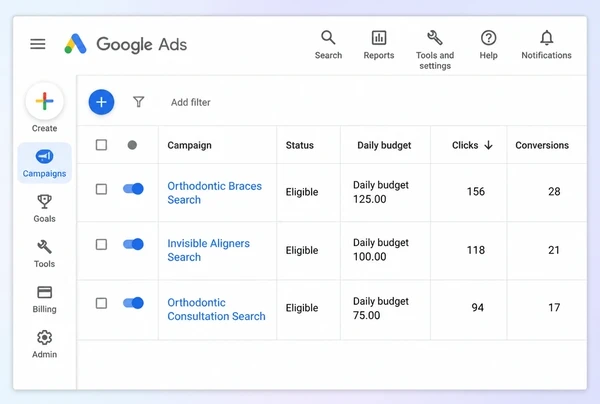This screenshot has height=404, width=600.
Task: Click Eligible status for Orthodontic Consultation Search
Action: tap(302, 308)
